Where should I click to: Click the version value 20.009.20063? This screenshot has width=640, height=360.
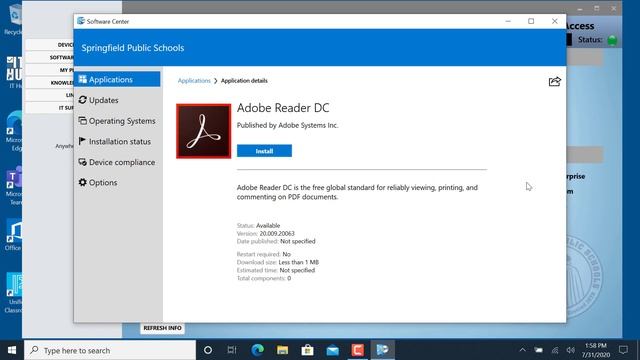[x=277, y=233]
